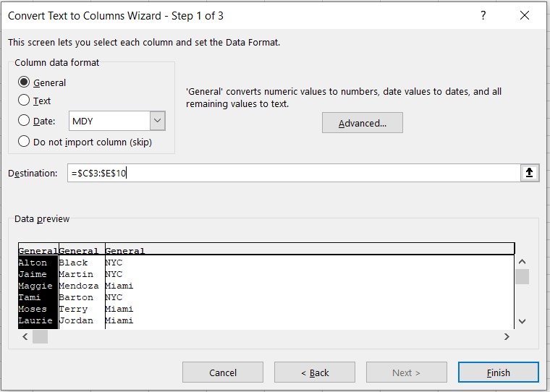Click the Help question mark icon
Image resolution: width=550 pixels, height=392 pixels.
tap(483, 15)
